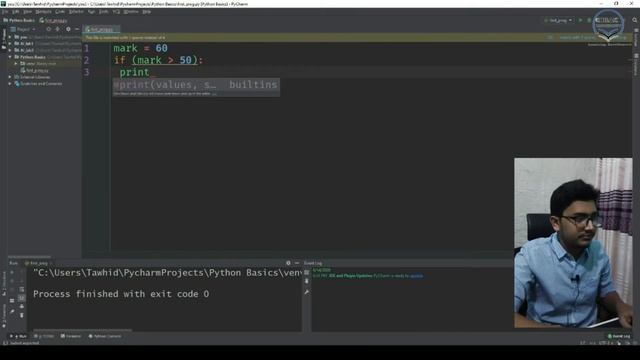Click the green Run button in toolbar

pyautogui.click(x=580, y=20)
